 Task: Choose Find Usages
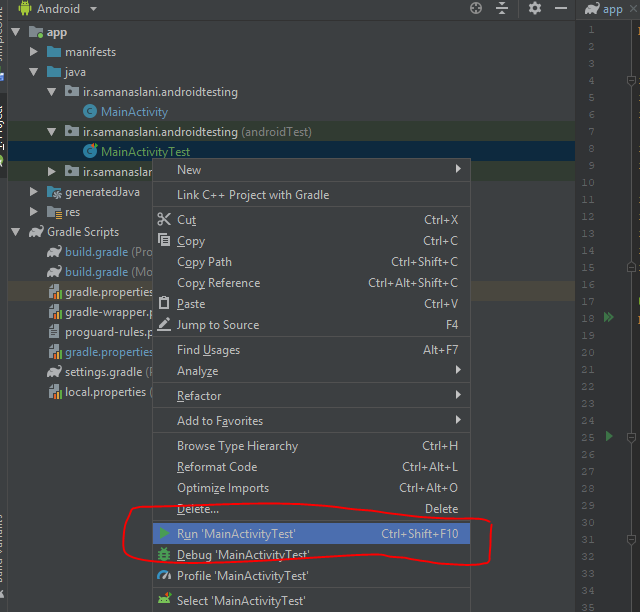pyautogui.click(x=312, y=350)
